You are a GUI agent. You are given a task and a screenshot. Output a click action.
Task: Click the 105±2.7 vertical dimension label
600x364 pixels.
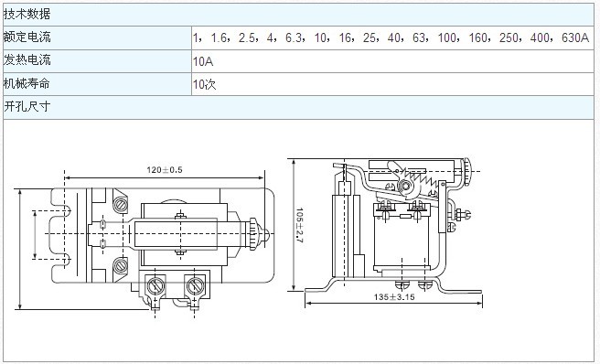[299, 226]
